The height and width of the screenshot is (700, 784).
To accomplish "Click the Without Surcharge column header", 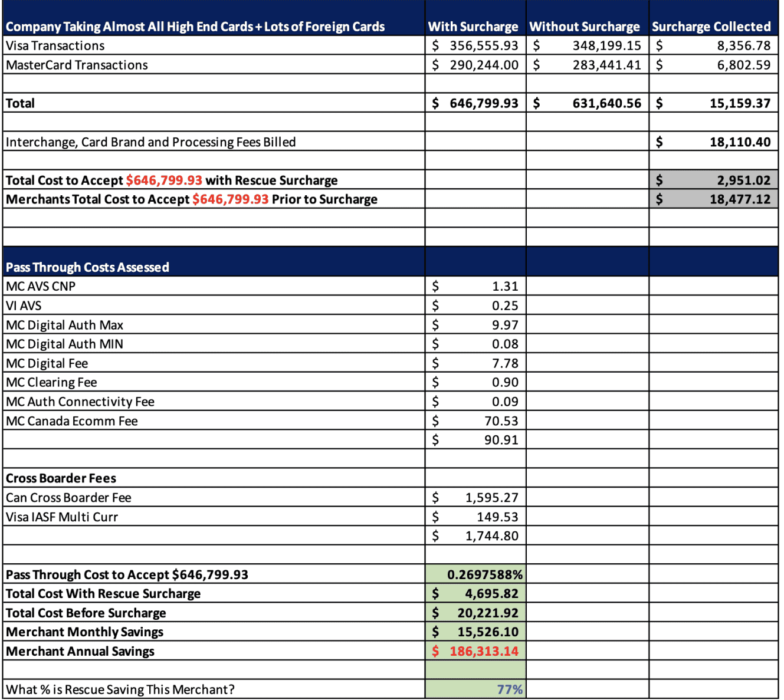I will [x=584, y=27].
